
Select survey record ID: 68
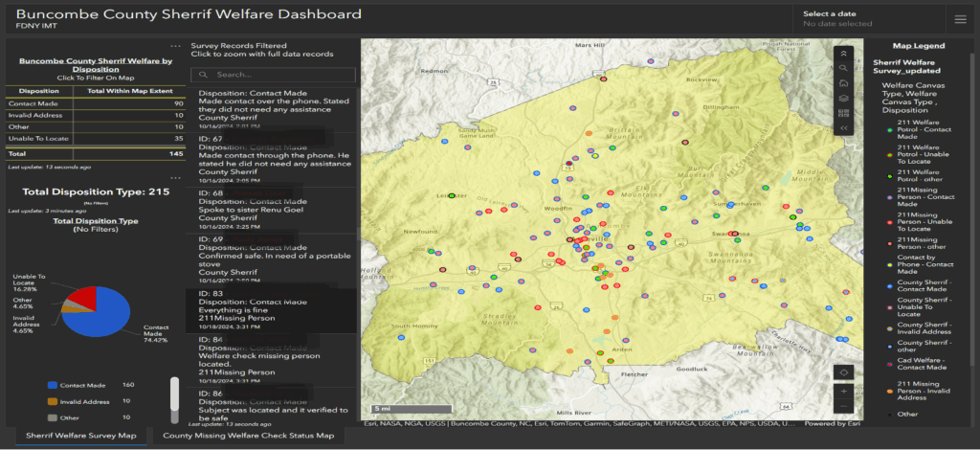pyautogui.click(x=271, y=210)
